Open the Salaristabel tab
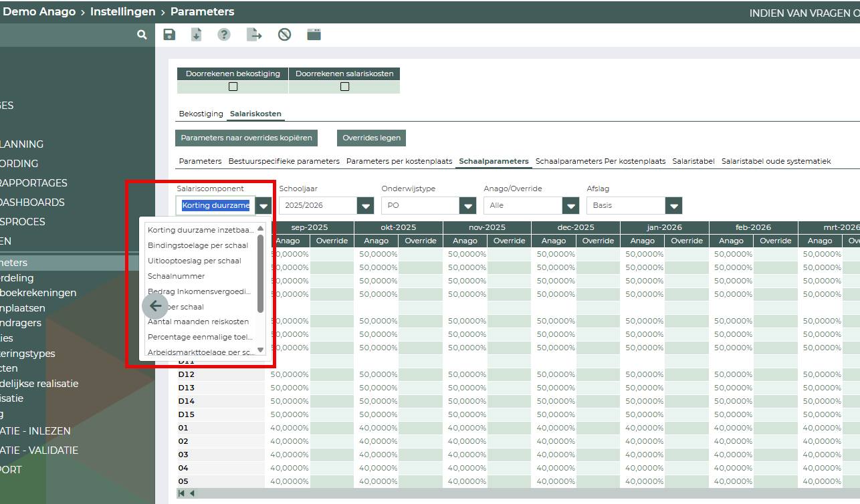860x504 pixels. click(693, 161)
